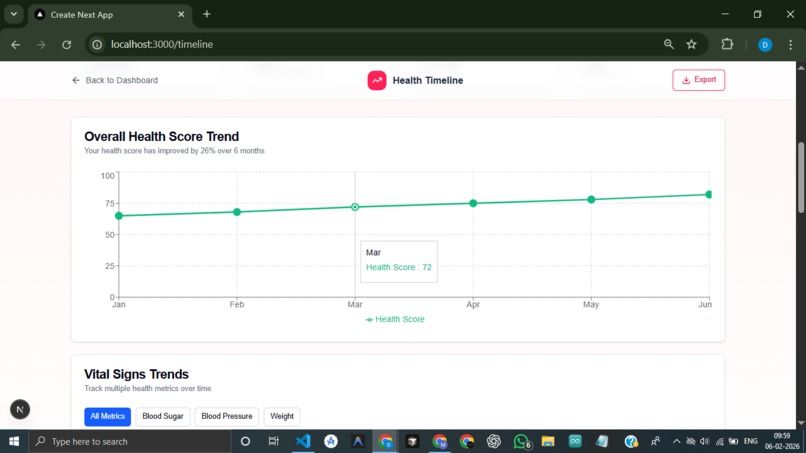The width and height of the screenshot is (806, 453).
Task: Click the Mar data point on chart
Action: coord(355,207)
